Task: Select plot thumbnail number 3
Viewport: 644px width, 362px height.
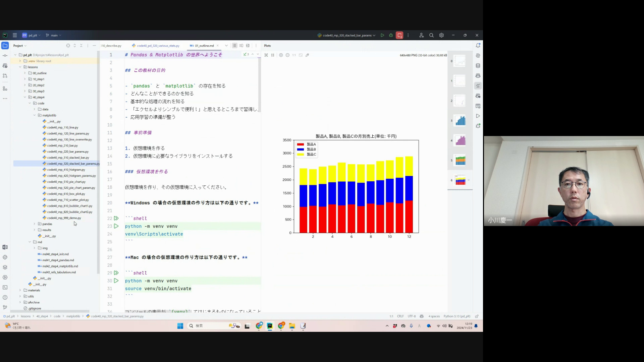Action: [460, 121]
